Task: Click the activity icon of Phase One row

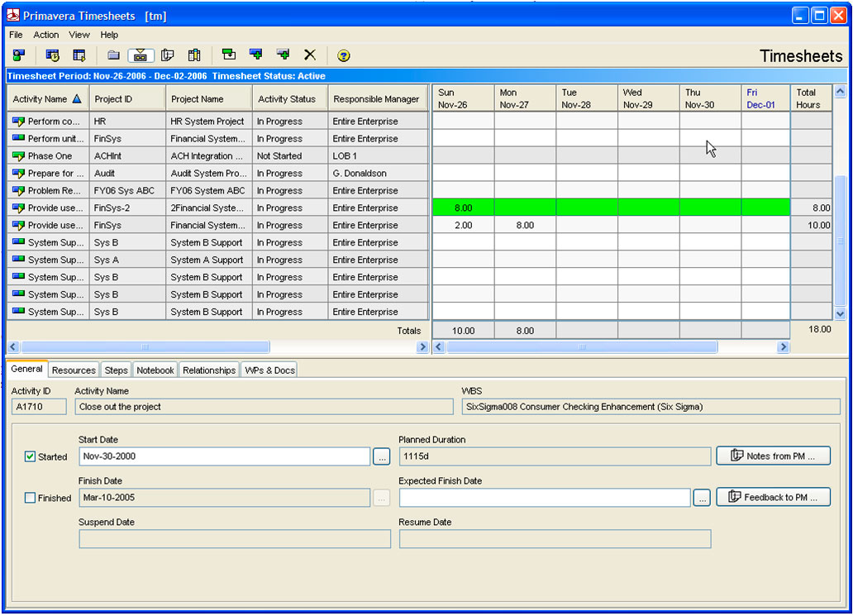Action: (x=18, y=156)
